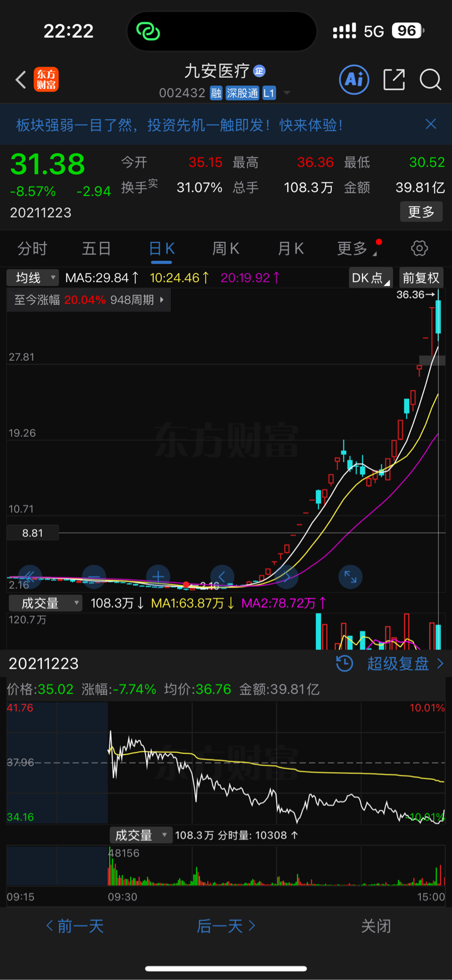The image size is (452, 980).
Task: Tap the magenta 20:19.92 MA value
Action: click(x=250, y=278)
